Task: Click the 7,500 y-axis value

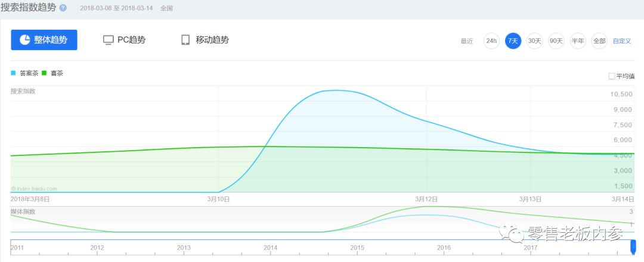Action: click(623, 124)
